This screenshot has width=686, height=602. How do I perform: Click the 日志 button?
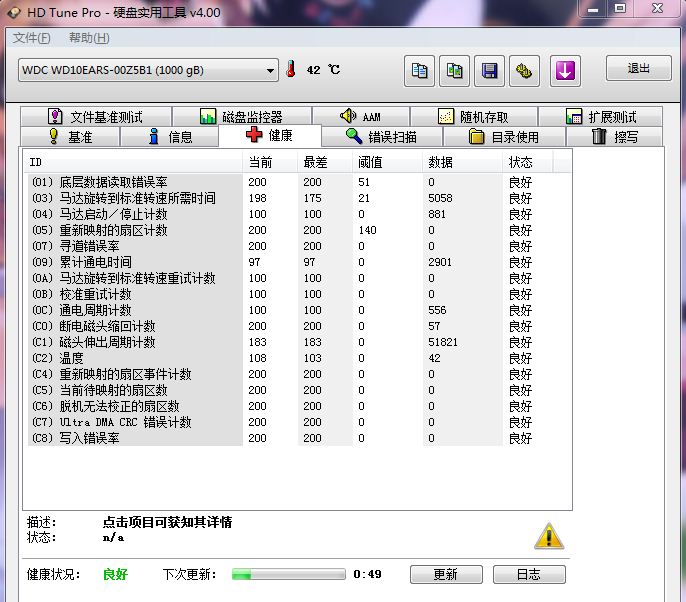[529, 574]
